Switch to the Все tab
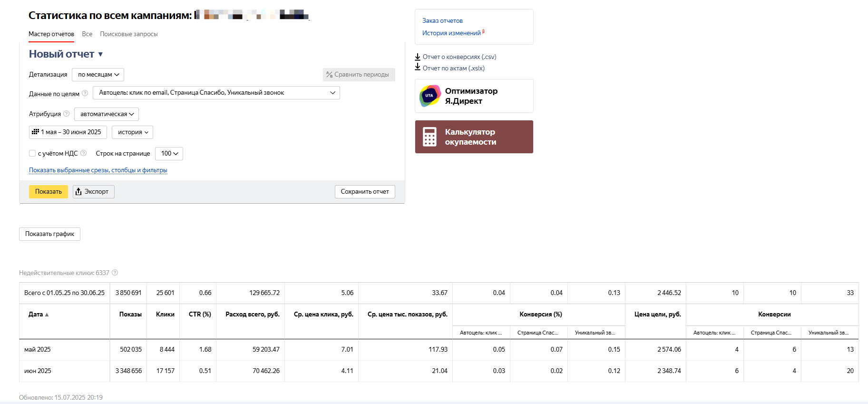This screenshot has height=404, width=868. click(87, 34)
